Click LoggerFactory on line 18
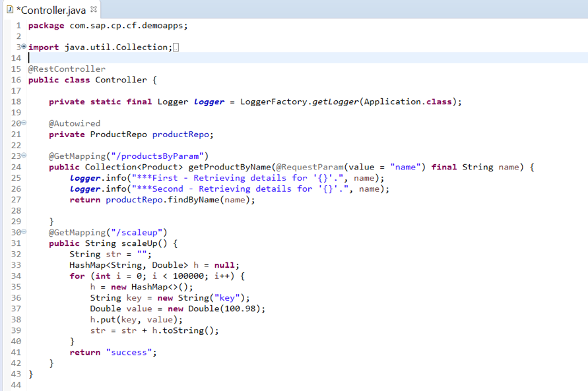588x391 pixels. 273,102
